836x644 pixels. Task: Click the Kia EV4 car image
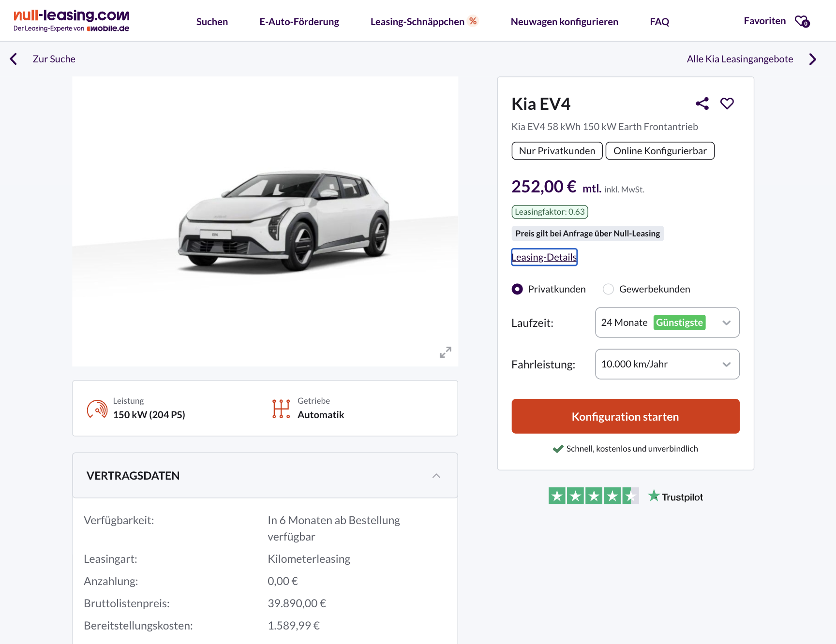pos(284,220)
